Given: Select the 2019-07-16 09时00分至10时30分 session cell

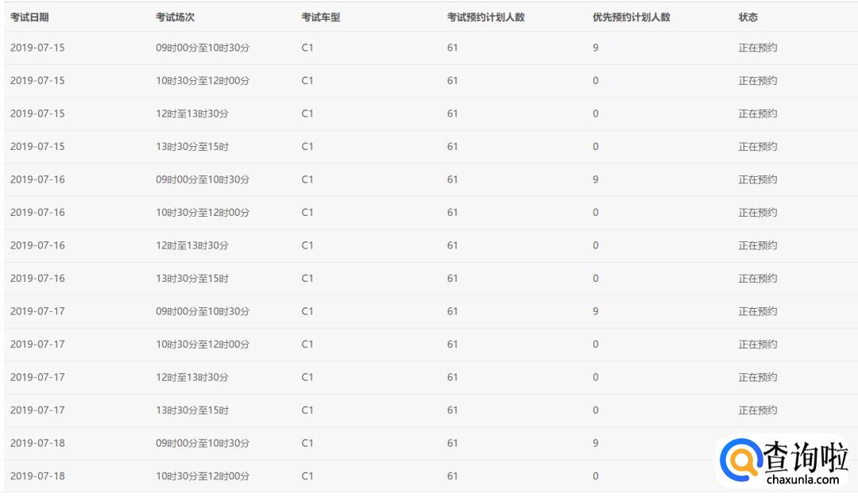Looking at the screenshot, I should (x=203, y=180).
